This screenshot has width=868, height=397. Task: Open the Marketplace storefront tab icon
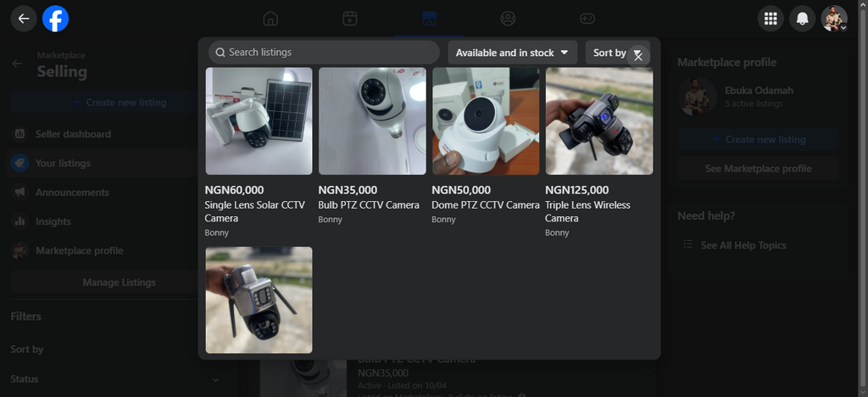(429, 19)
